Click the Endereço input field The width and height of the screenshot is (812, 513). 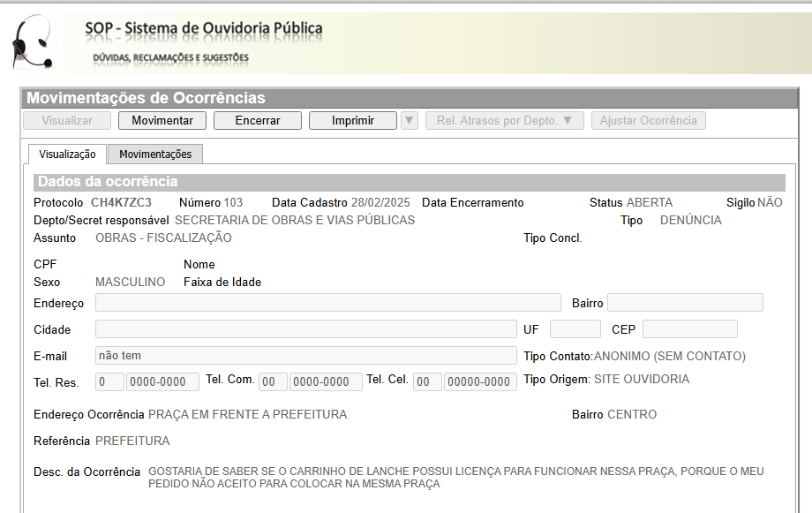point(327,303)
